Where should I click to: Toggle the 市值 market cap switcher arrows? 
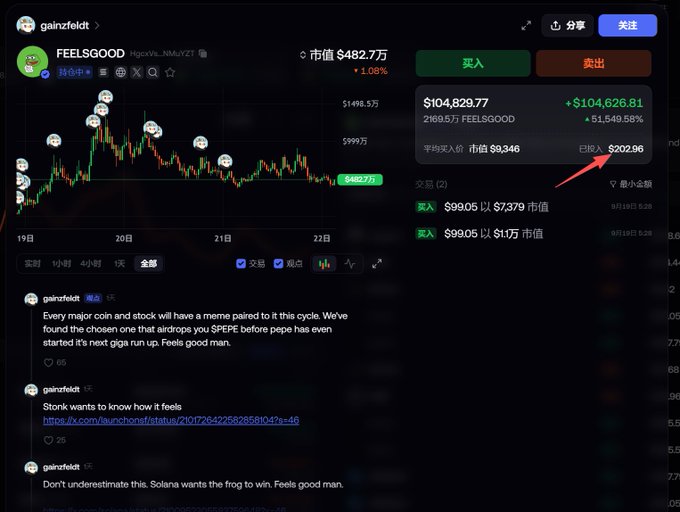click(303, 55)
